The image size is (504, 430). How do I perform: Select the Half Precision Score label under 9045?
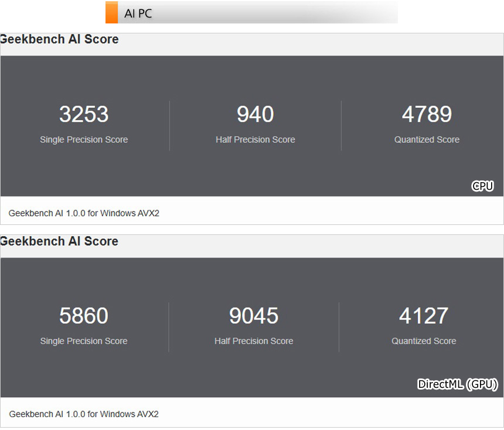[x=254, y=341]
